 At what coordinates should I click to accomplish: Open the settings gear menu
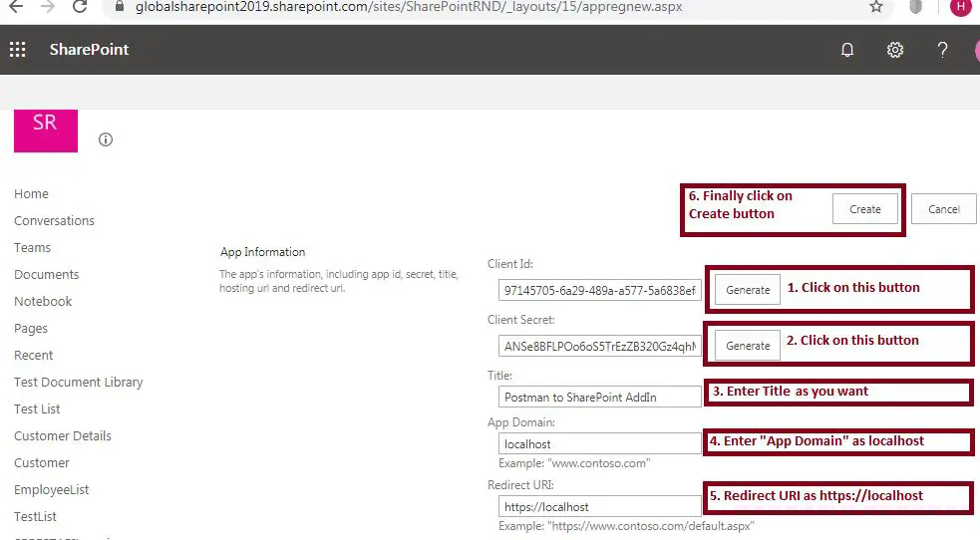[895, 50]
